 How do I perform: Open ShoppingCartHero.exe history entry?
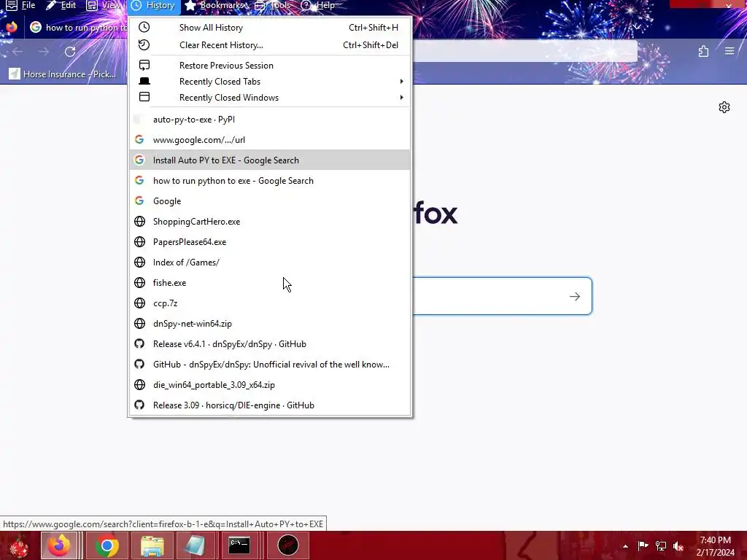[x=270, y=222]
